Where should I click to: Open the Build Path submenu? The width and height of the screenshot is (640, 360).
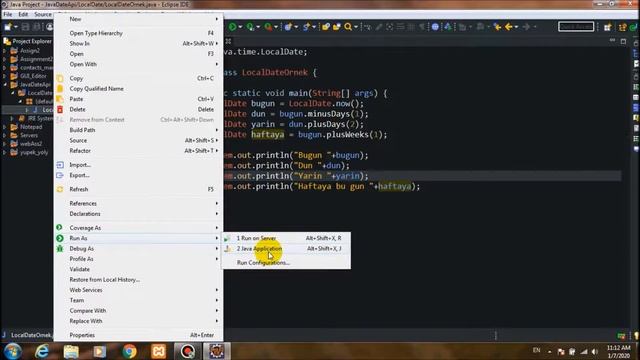(x=138, y=130)
